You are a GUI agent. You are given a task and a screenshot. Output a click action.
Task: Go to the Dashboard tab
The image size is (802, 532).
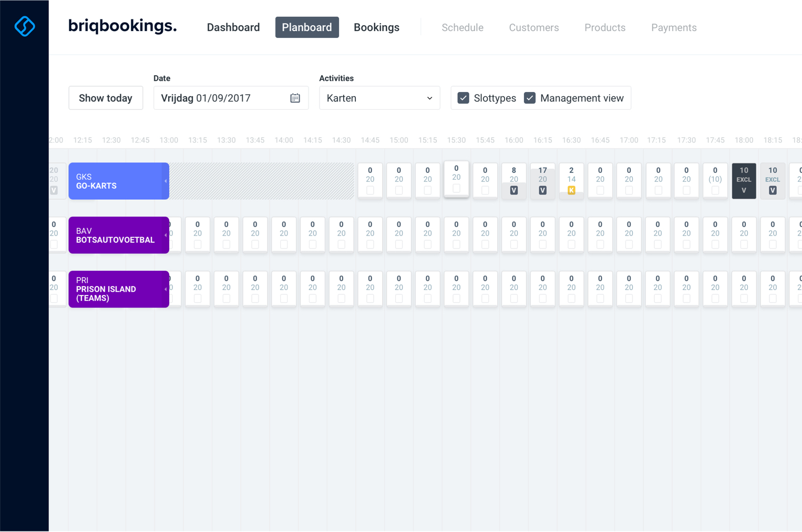point(233,27)
